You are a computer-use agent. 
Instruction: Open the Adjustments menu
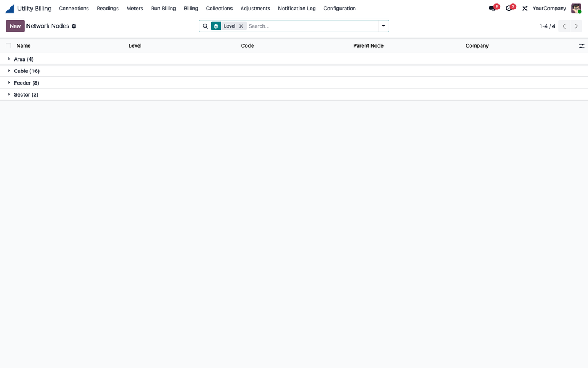pos(255,8)
